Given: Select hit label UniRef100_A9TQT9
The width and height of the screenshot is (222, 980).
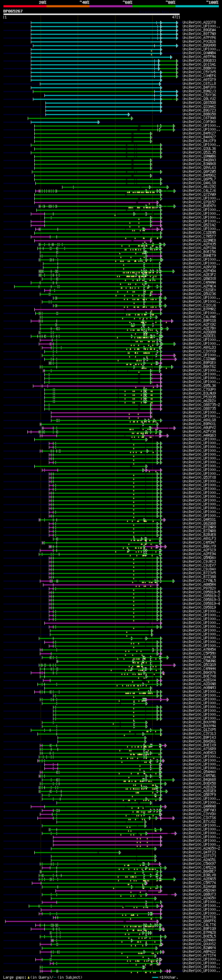Looking at the screenshot, I should pos(199,80).
